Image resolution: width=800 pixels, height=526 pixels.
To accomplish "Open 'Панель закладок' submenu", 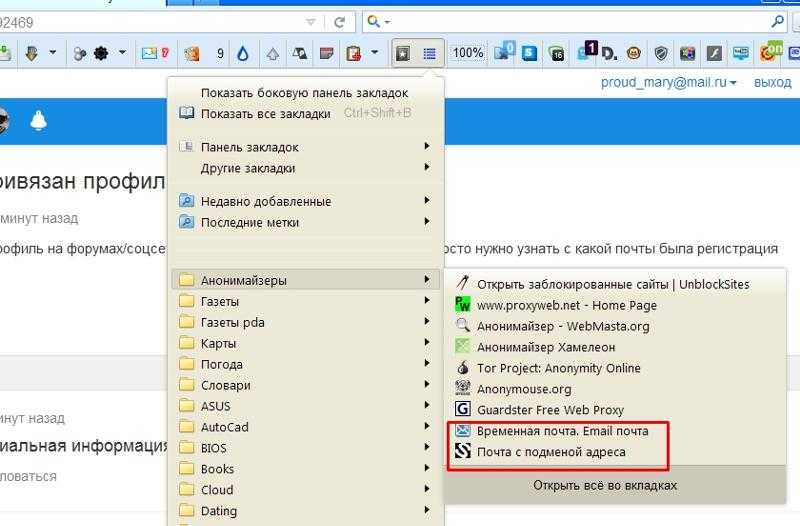I will point(306,147).
